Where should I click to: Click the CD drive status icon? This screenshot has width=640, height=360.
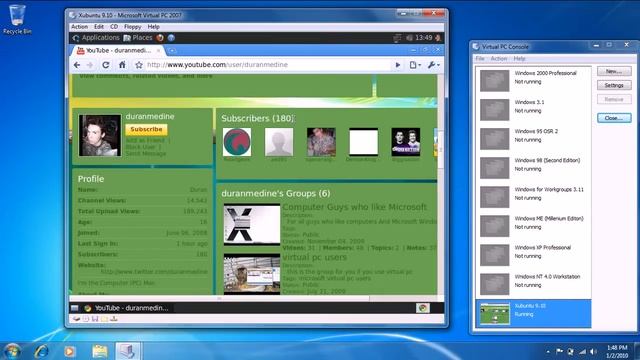pos(86,319)
